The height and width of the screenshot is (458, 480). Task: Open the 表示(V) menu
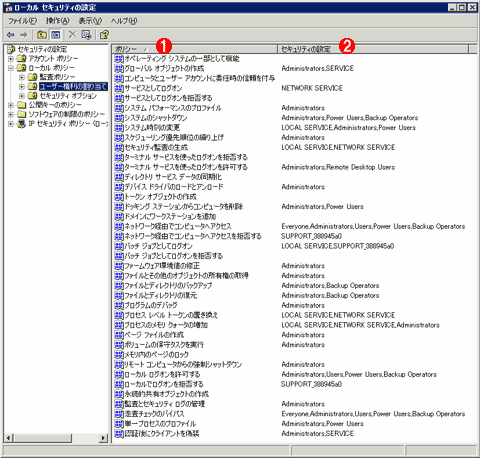click(x=90, y=21)
